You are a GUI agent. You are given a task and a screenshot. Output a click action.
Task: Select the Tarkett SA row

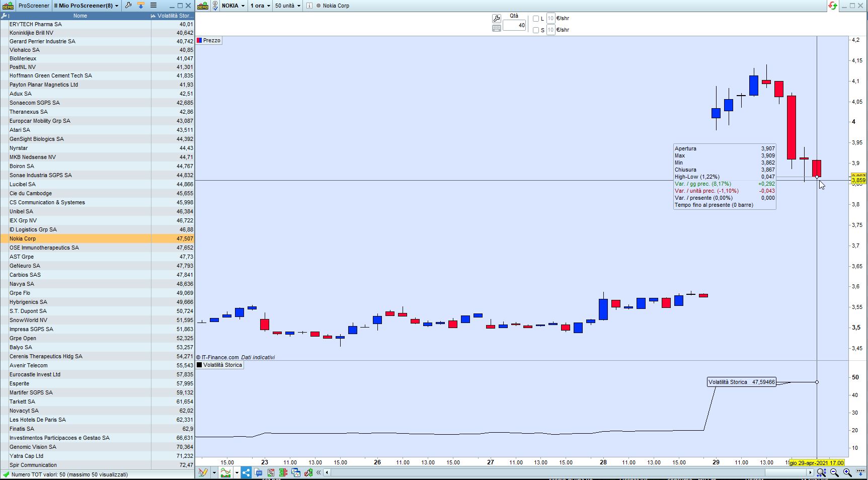point(97,402)
